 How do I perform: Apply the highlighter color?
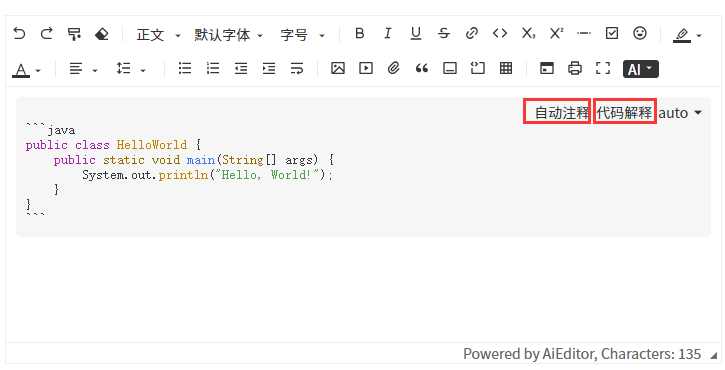[x=682, y=35]
